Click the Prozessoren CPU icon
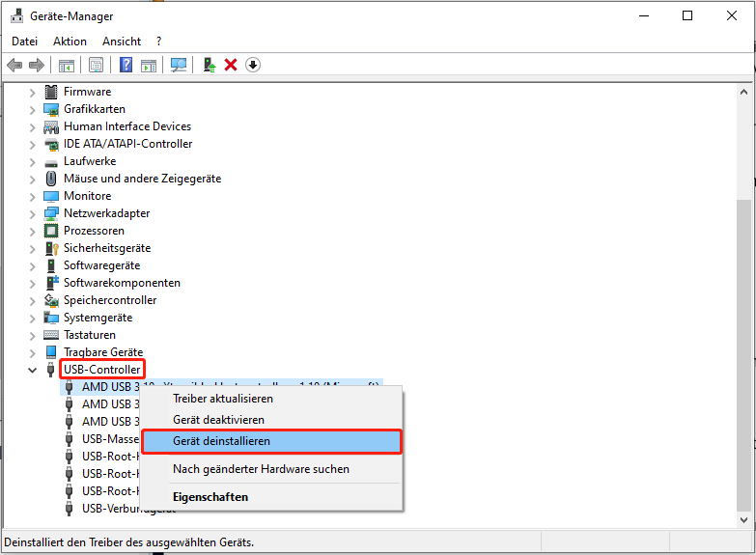756x555 pixels. 51,231
